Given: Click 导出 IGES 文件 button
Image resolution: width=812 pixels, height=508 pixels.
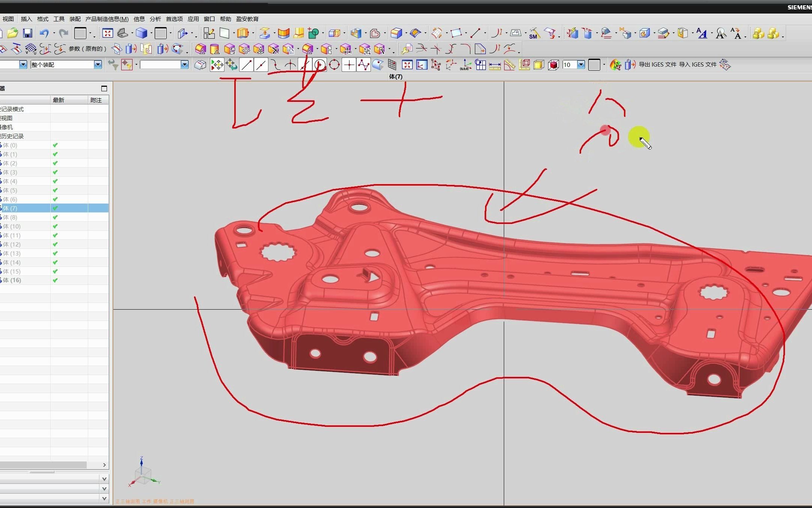Looking at the screenshot, I should pyautogui.click(x=657, y=65).
